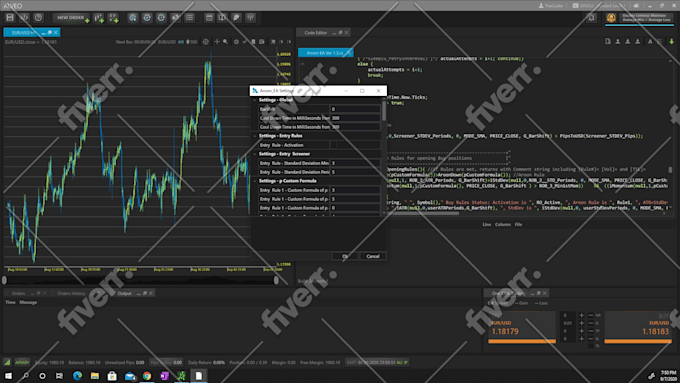This screenshot has width=680, height=383.
Task: Click the new file icon in Code Editor
Action: click(608, 42)
